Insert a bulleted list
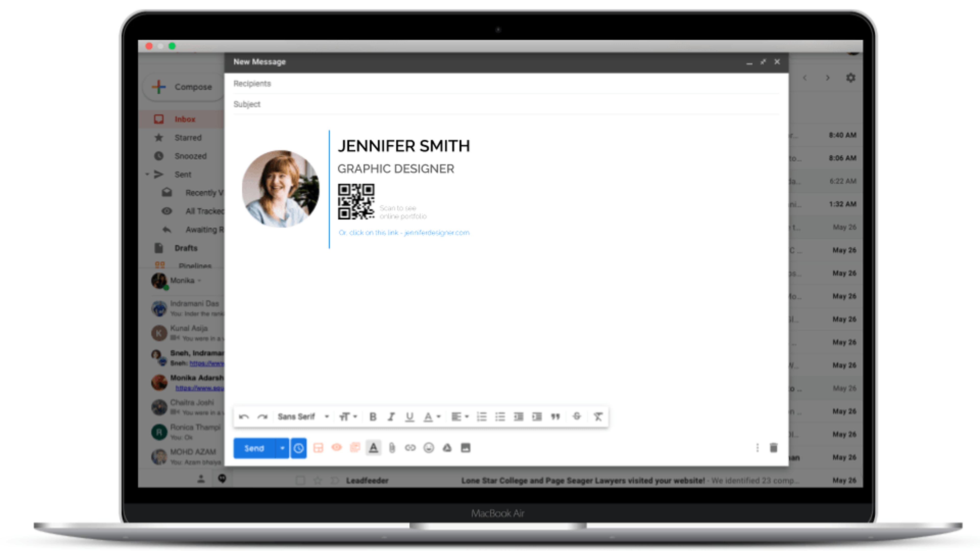This screenshot has height=551, width=980. [x=500, y=417]
